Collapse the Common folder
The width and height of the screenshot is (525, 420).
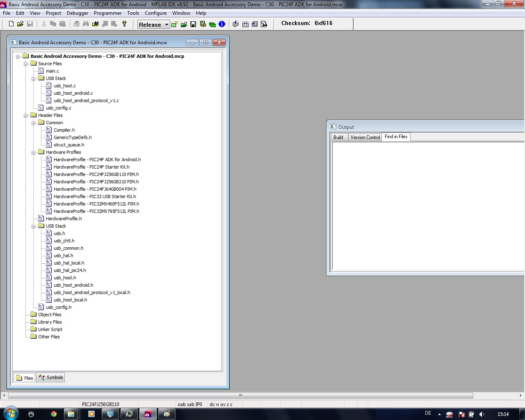34,123
